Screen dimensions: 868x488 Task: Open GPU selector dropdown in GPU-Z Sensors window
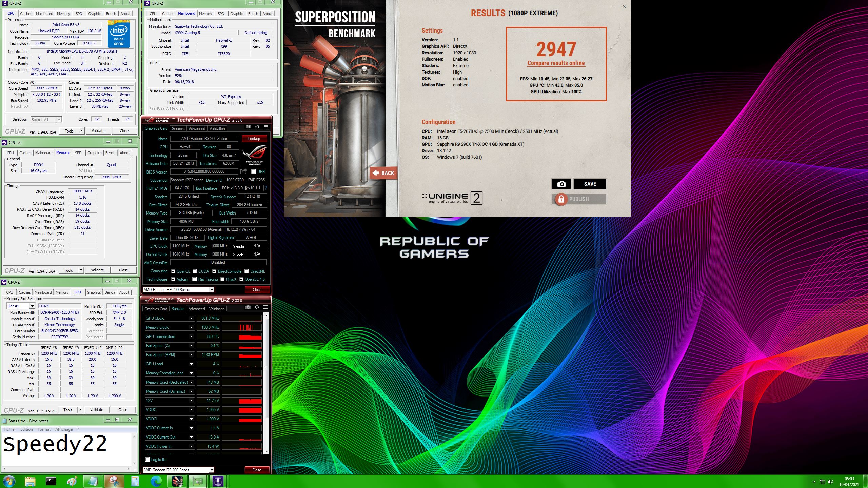[211, 470]
